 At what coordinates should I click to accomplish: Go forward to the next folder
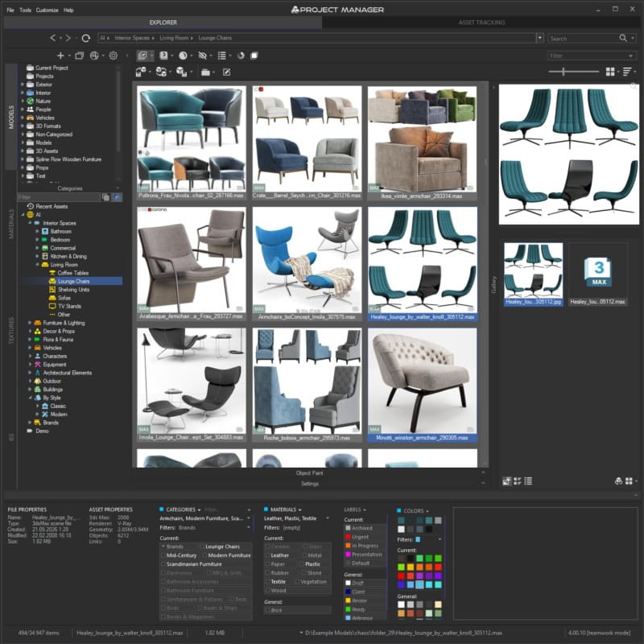(x=68, y=38)
